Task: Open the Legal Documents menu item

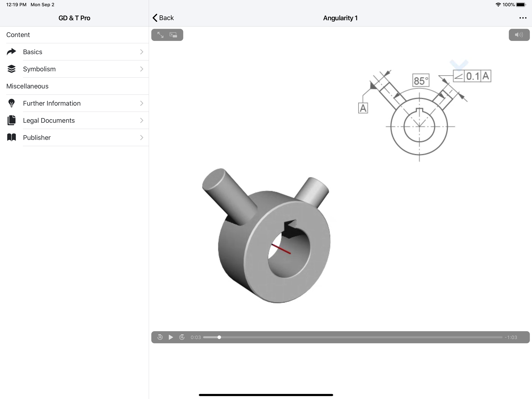Action: tap(49, 120)
